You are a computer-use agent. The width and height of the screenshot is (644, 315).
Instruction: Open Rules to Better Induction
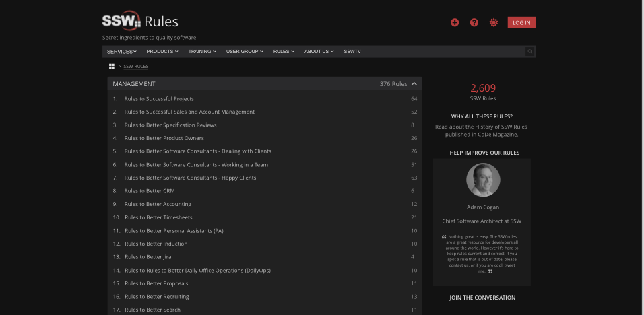coord(156,244)
